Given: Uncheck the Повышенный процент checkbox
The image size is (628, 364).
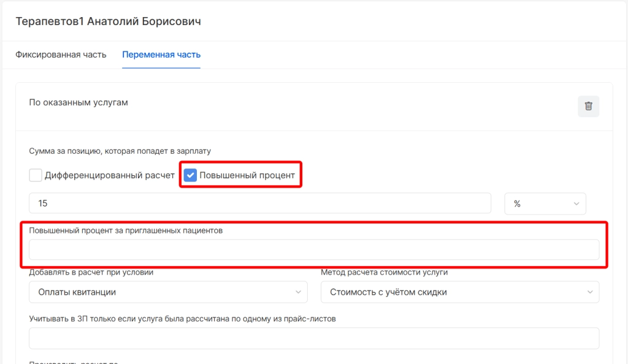Looking at the screenshot, I should [191, 175].
